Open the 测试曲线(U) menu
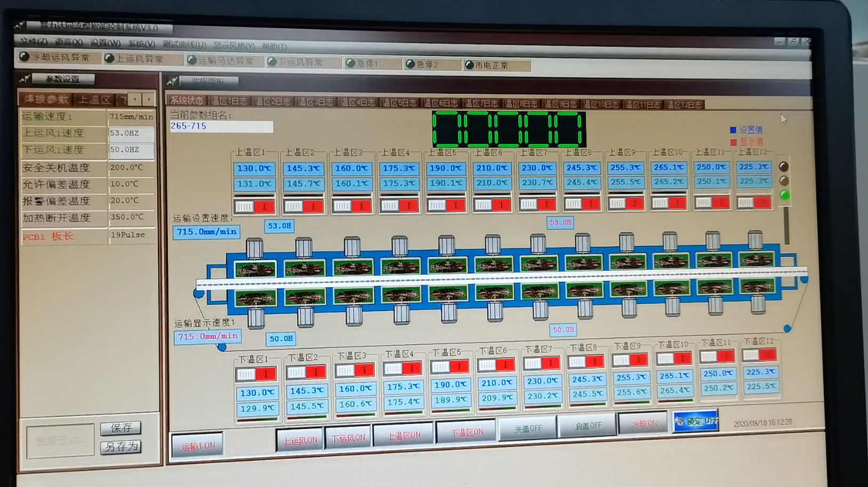868x487 pixels. [184, 45]
